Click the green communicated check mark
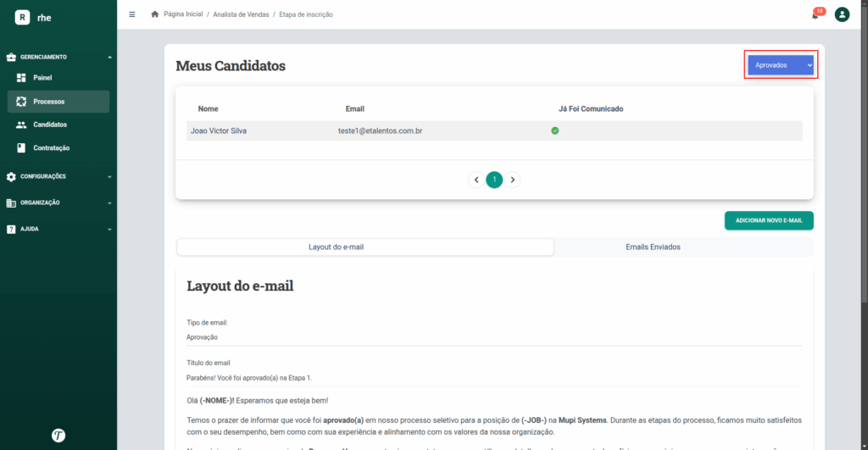868x450 pixels. [x=554, y=131]
